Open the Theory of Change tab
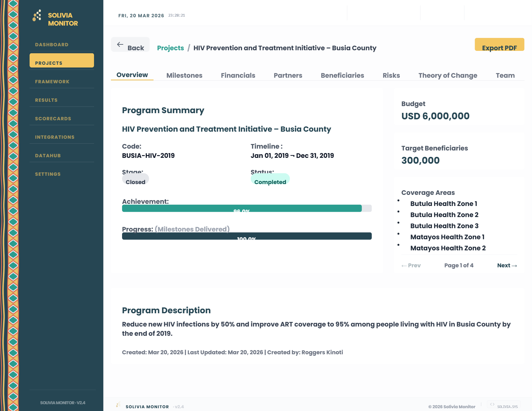Viewport: 532px width, 411px height. point(448,75)
